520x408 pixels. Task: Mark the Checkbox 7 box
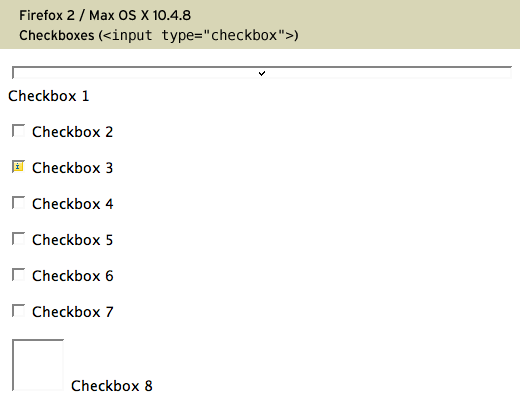point(18,311)
